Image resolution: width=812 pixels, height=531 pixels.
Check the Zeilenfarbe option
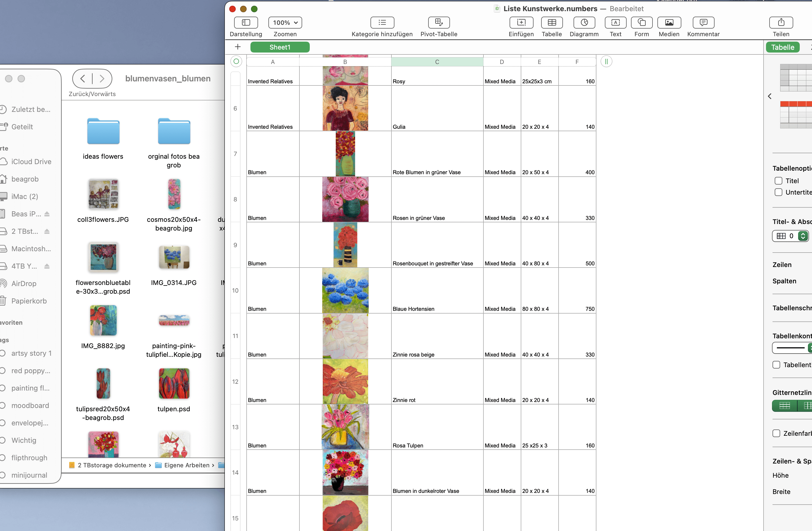[776, 433]
